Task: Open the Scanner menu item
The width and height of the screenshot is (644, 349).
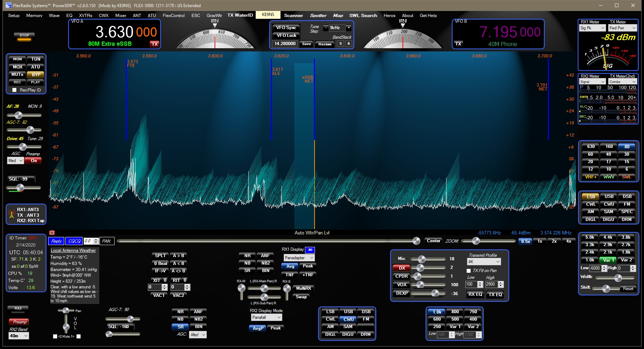Action: (293, 16)
